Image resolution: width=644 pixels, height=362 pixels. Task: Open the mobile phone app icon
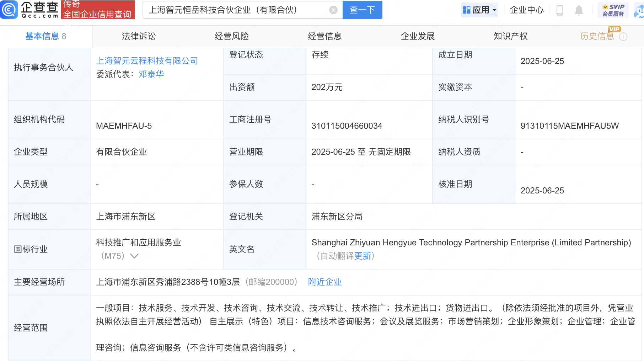559,10
